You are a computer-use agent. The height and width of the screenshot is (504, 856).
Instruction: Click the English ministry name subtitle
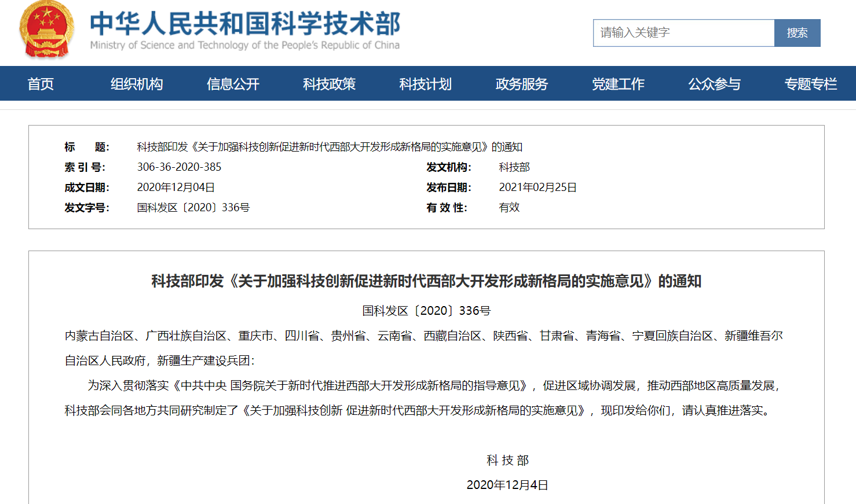click(x=245, y=45)
